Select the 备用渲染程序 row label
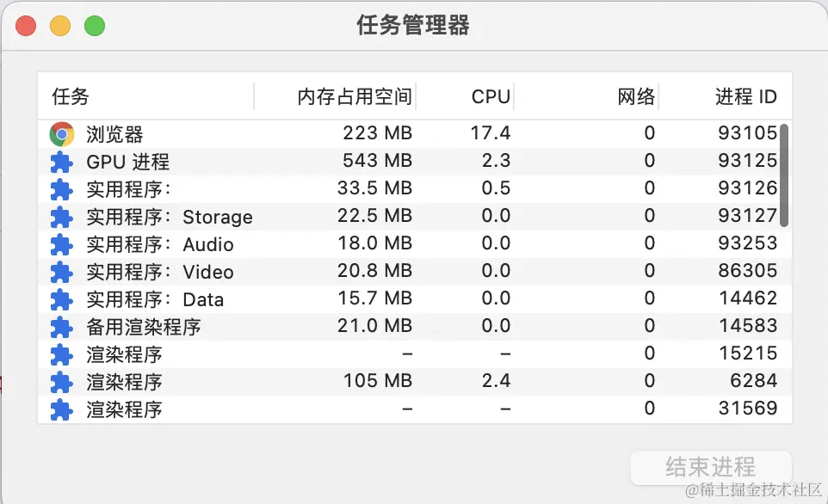Viewport: 828px width, 504px height. click(143, 327)
